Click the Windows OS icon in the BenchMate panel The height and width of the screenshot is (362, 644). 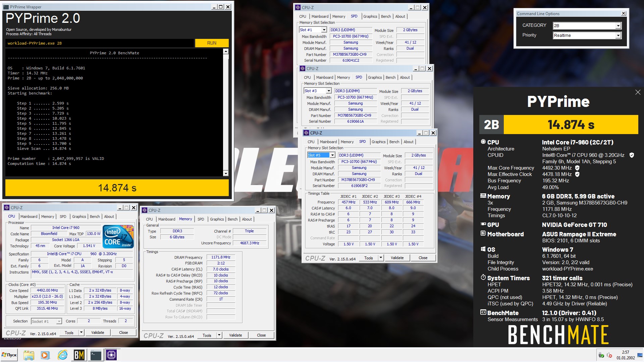(x=483, y=249)
